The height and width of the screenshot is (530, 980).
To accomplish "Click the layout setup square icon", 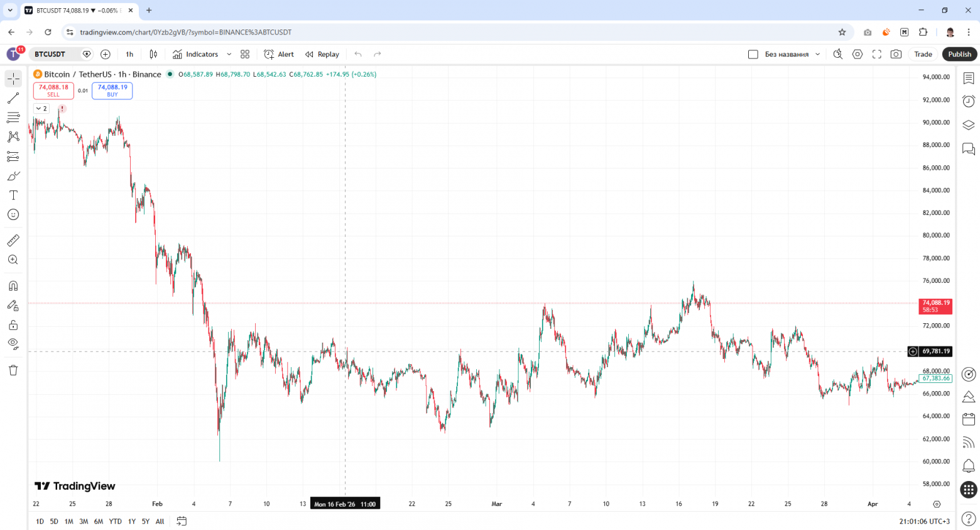I will 753,54.
